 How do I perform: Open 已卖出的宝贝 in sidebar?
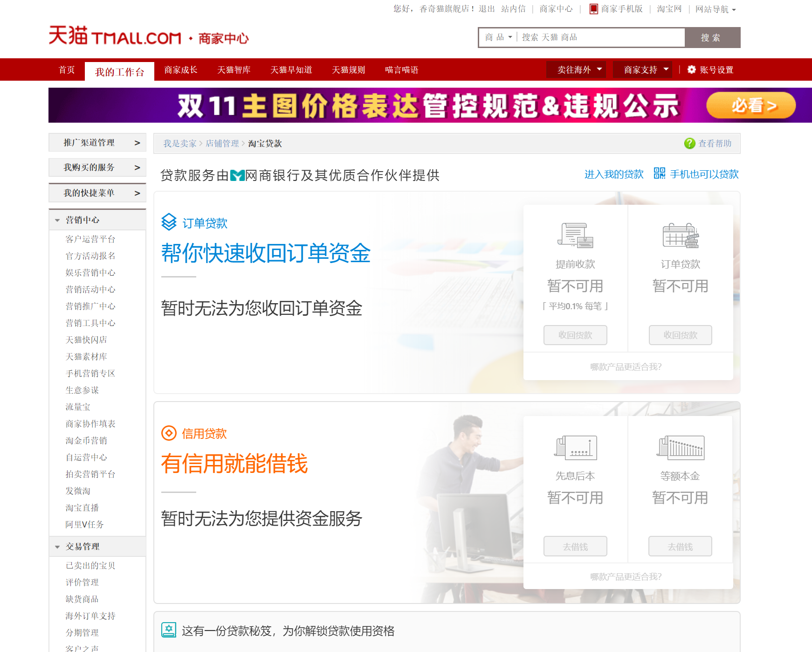90,566
